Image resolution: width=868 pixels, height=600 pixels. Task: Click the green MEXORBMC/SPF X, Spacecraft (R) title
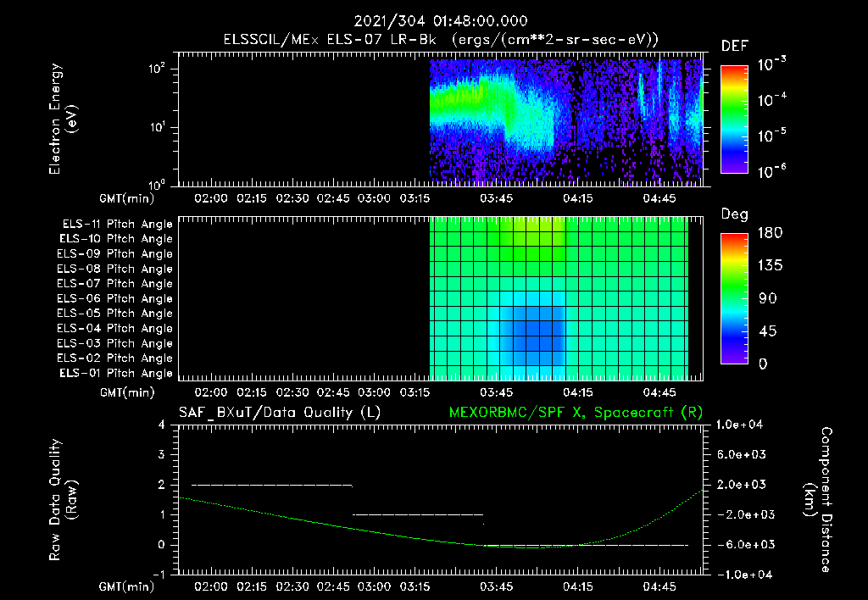[576, 413]
